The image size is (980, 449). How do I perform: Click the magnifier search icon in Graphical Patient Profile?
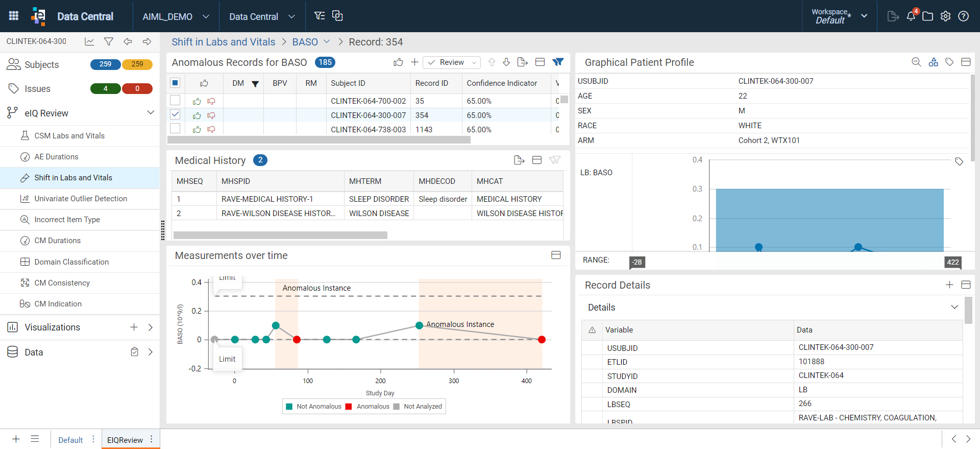tap(916, 62)
